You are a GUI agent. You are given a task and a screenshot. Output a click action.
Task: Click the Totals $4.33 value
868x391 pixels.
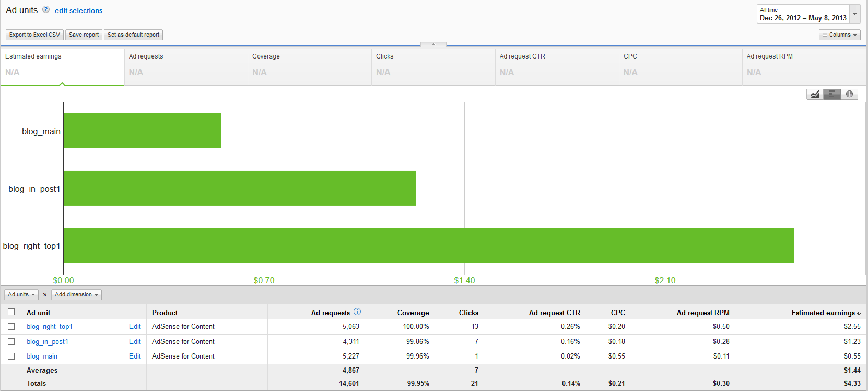click(852, 383)
